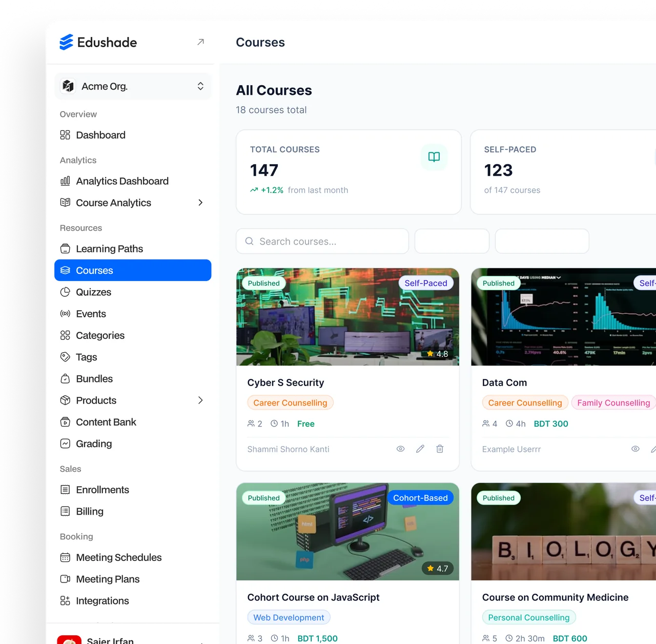Click the Search courses input field
The width and height of the screenshot is (656, 644).
tap(322, 241)
